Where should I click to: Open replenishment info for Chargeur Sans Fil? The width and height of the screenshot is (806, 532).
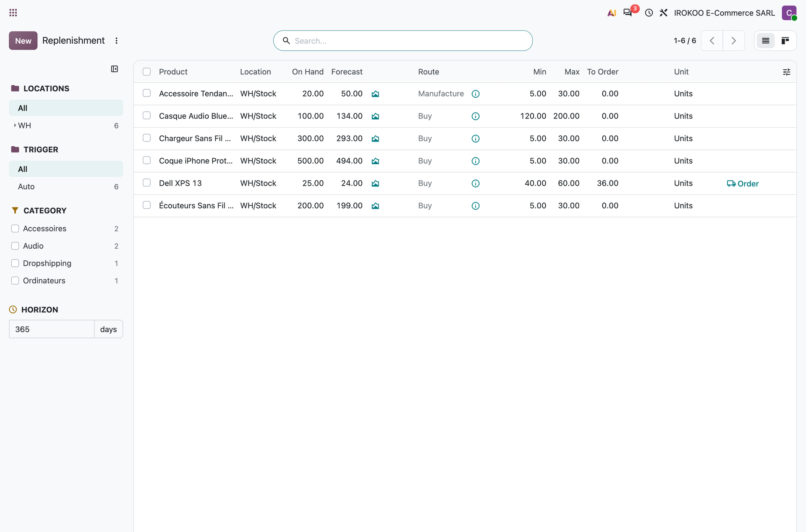tap(476, 139)
